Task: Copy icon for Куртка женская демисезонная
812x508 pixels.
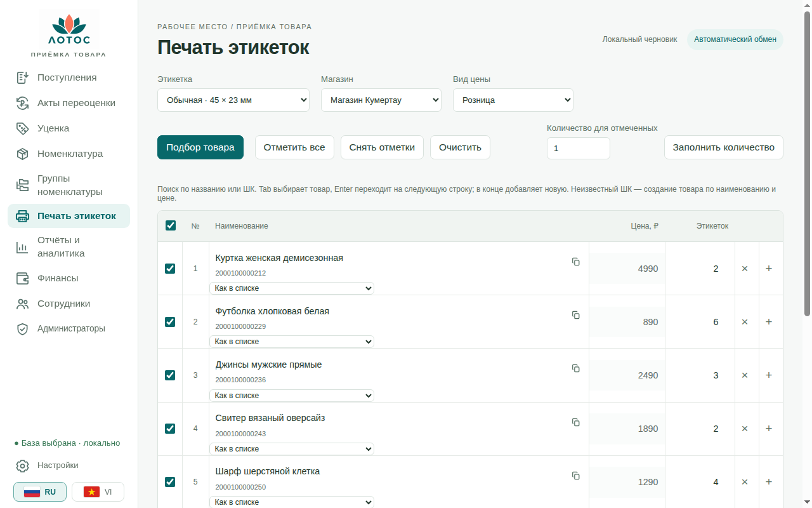Action: pyautogui.click(x=576, y=262)
